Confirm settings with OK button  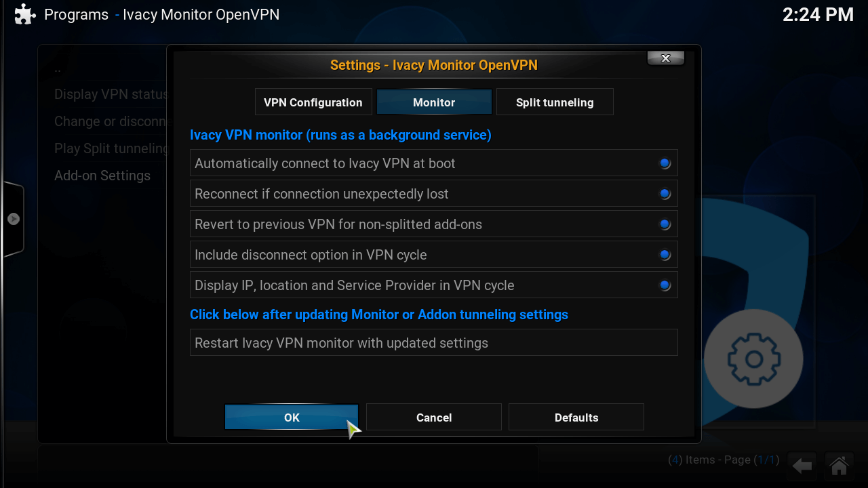[x=292, y=418]
